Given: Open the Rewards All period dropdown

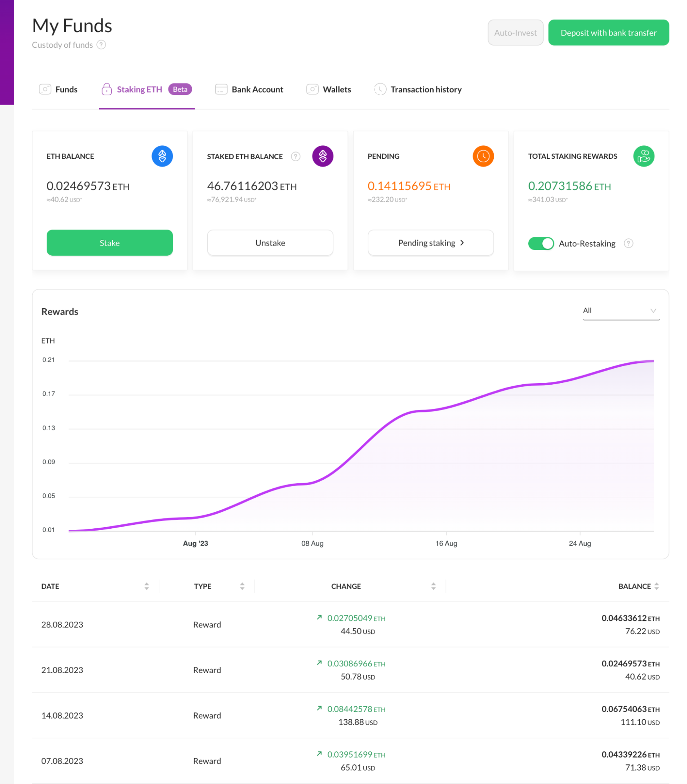Looking at the screenshot, I should pyautogui.click(x=621, y=311).
